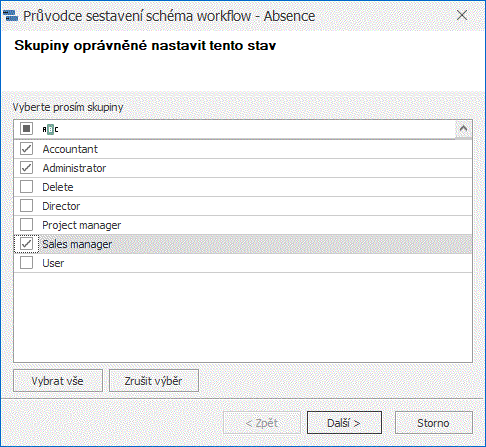
Task: Check the Director group checkbox
Action: coord(26,206)
